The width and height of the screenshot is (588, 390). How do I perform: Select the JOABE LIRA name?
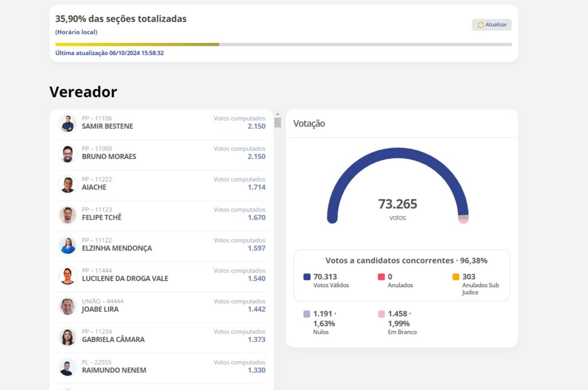tap(100, 310)
